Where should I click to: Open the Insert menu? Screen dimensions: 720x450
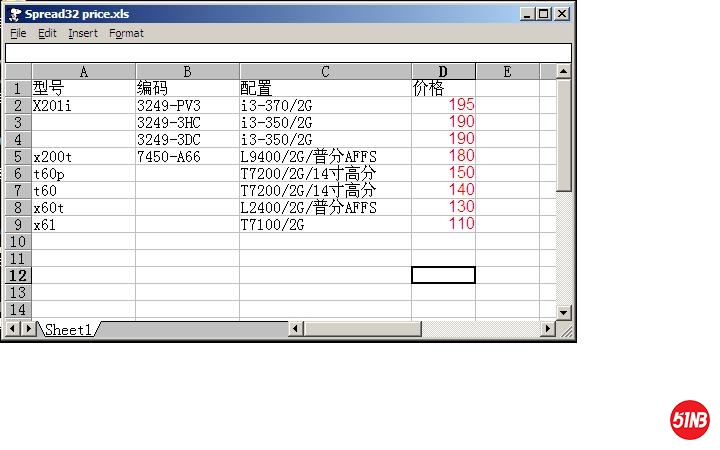tap(83, 33)
